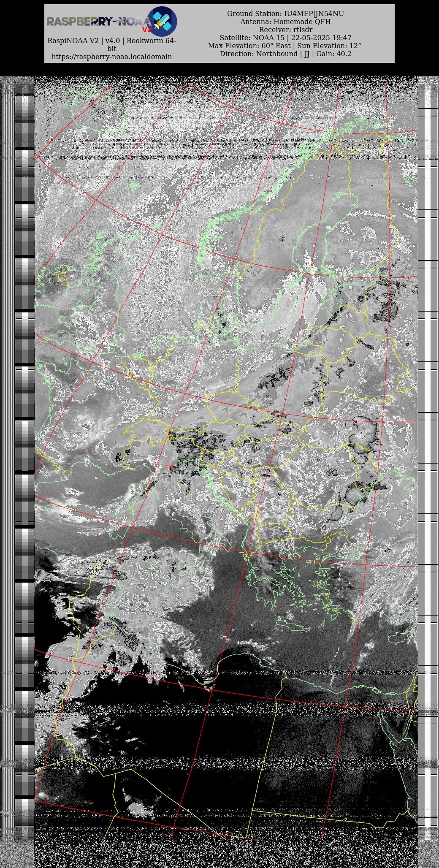
Task: Click the round satellite badge in the header
Action: 162,21
